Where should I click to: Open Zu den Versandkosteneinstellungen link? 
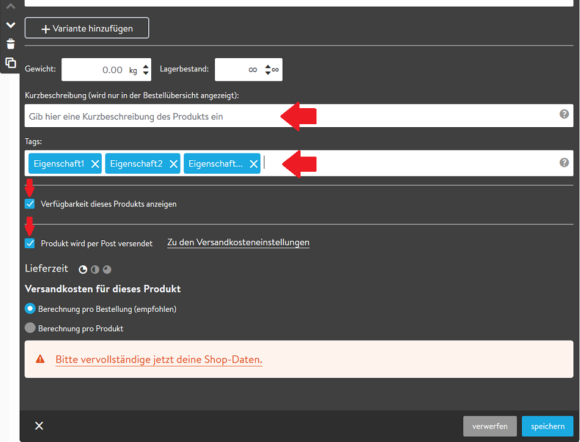click(x=238, y=243)
